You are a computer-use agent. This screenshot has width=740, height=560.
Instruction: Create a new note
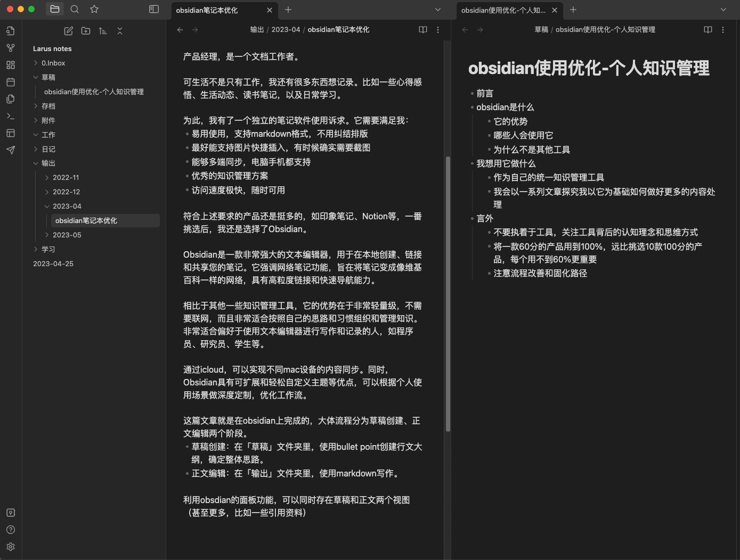[x=69, y=31]
